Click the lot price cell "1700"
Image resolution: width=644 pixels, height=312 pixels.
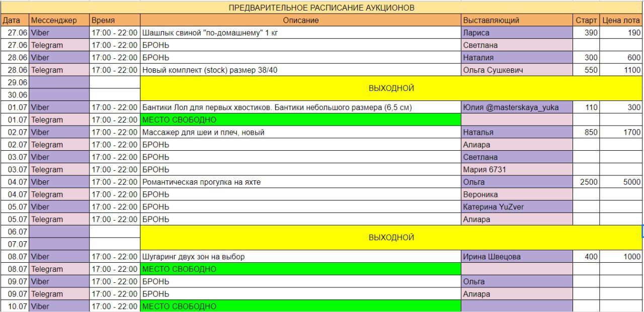[x=621, y=132]
